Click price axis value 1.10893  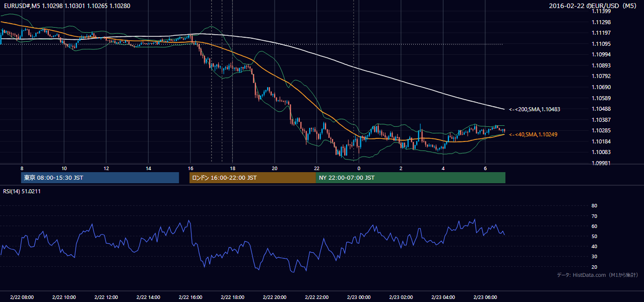point(602,65)
